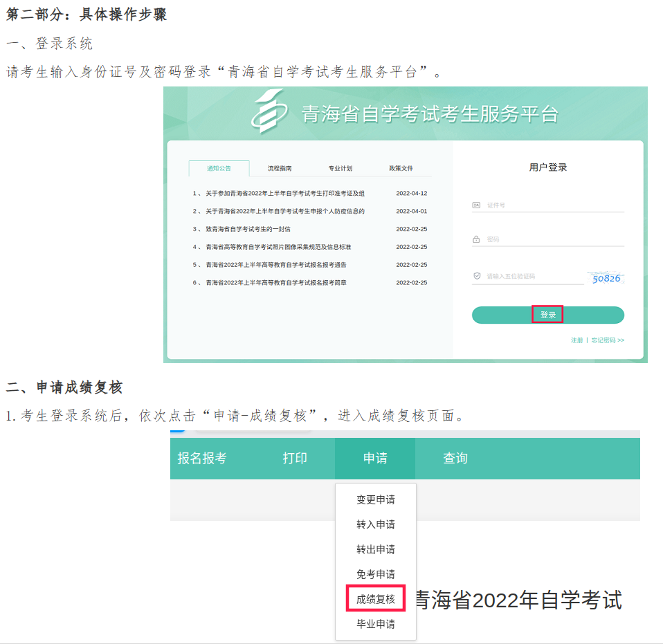
Task: Click the 忘记密码 link
Action: 606,340
